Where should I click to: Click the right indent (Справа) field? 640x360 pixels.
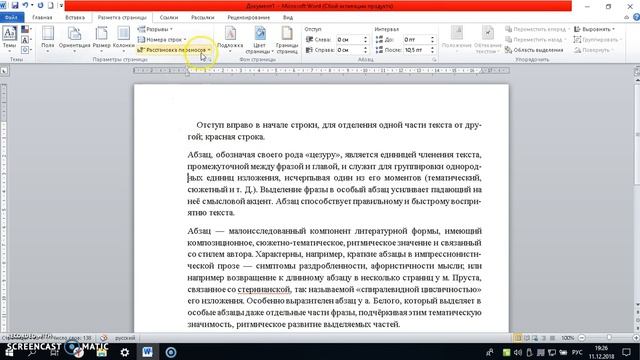tap(349, 50)
